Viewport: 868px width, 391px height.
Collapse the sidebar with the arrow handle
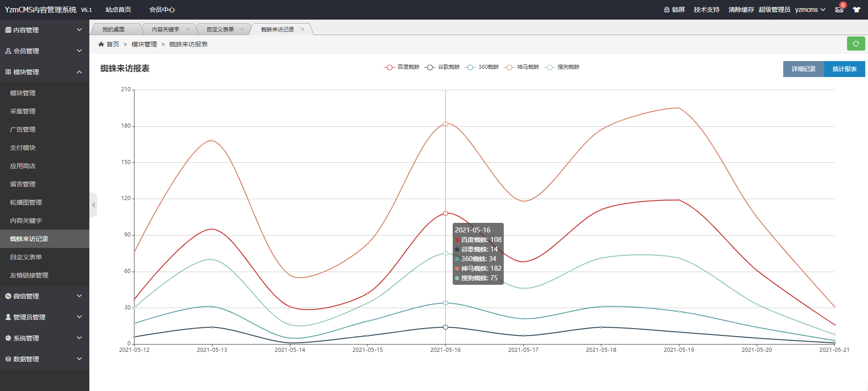tap(93, 205)
